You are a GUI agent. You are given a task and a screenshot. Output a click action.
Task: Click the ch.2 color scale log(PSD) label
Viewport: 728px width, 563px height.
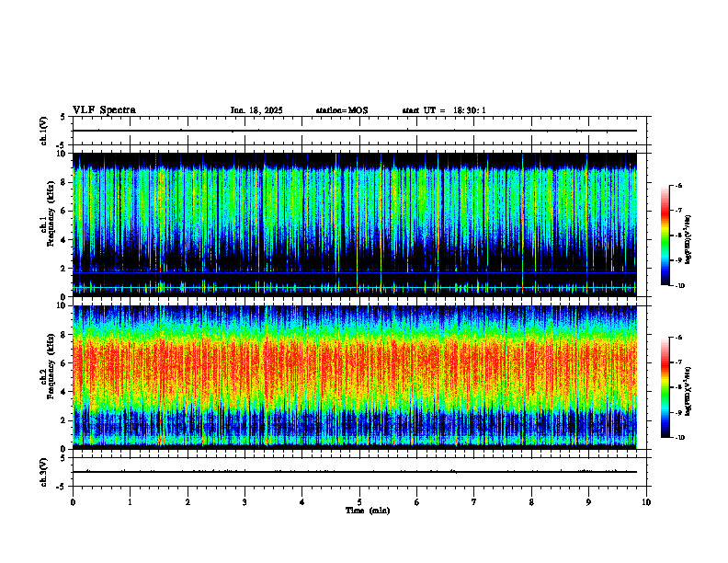click(689, 392)
